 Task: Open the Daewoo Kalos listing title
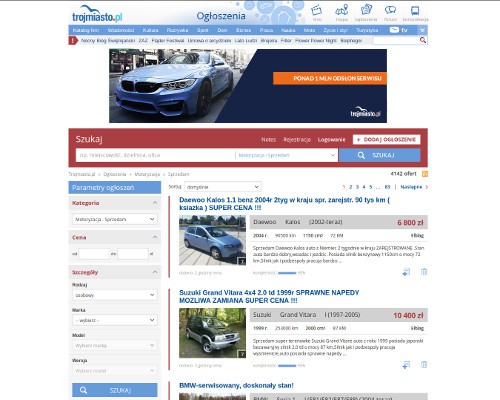coord(284,204)
